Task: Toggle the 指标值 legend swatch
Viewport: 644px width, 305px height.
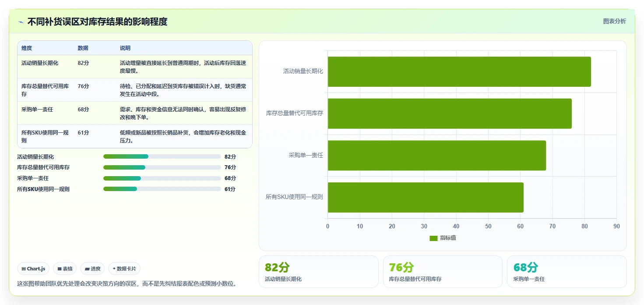Action: (x=433, y=238)
